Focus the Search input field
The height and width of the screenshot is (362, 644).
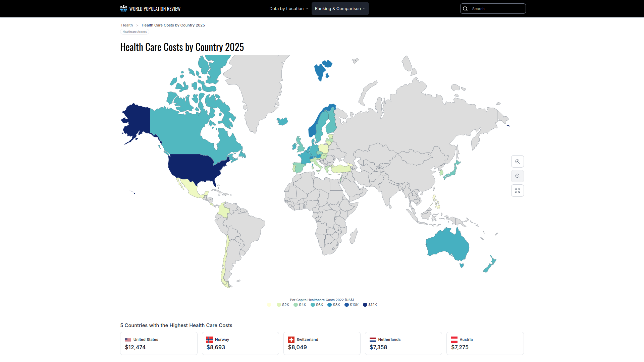496,9
